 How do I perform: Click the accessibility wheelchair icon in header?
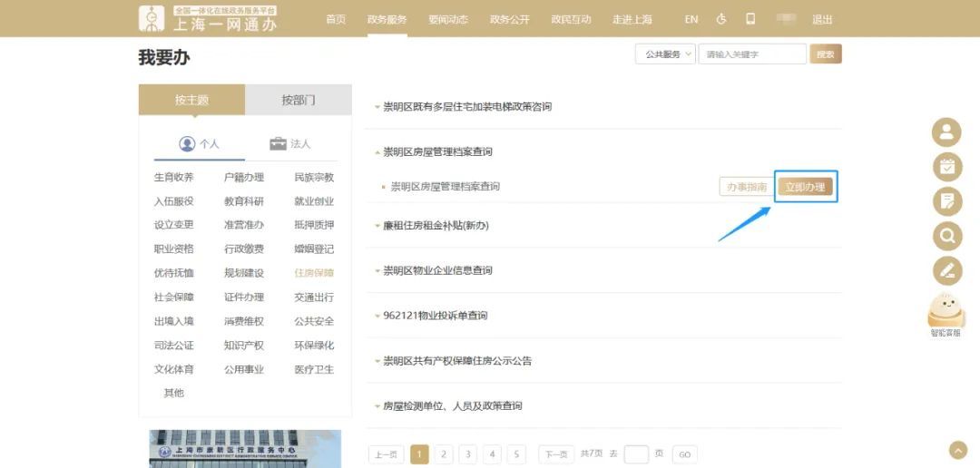(x=721, y=19)
